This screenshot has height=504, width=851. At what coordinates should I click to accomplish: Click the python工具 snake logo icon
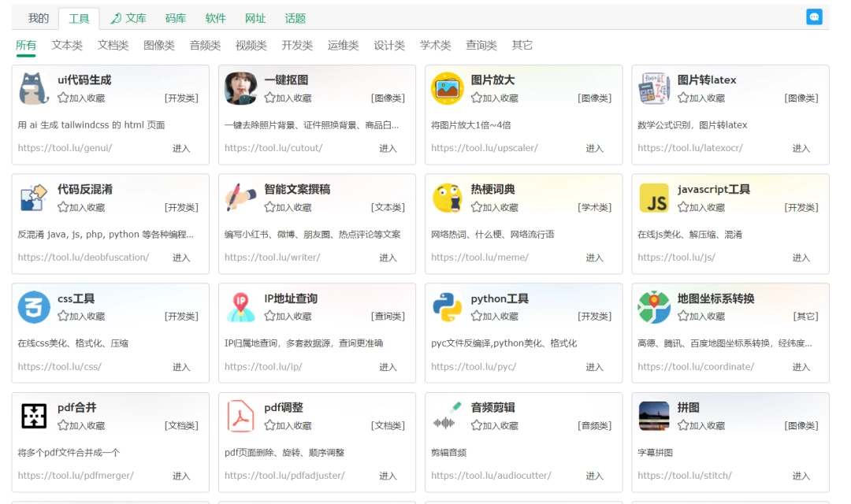[x=448, y=307]
